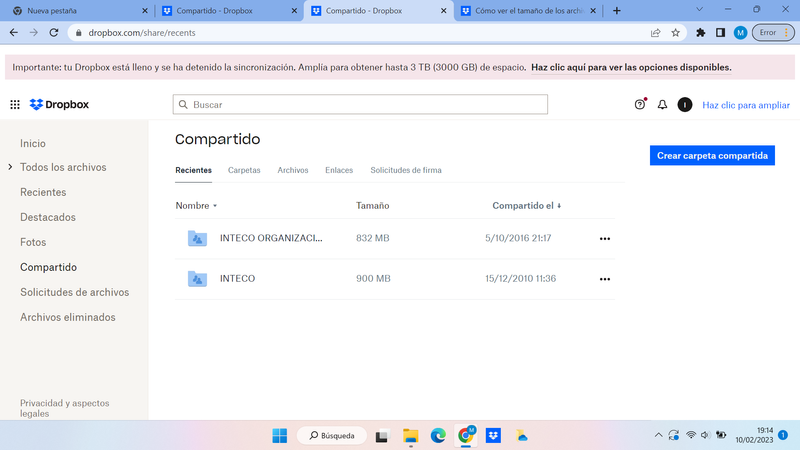Bookmark this page with the star
The image size is (800, 450).
676,33
